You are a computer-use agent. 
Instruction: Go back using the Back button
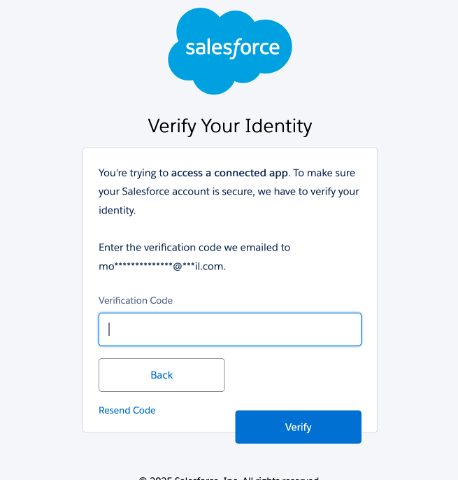pos(162,375)
